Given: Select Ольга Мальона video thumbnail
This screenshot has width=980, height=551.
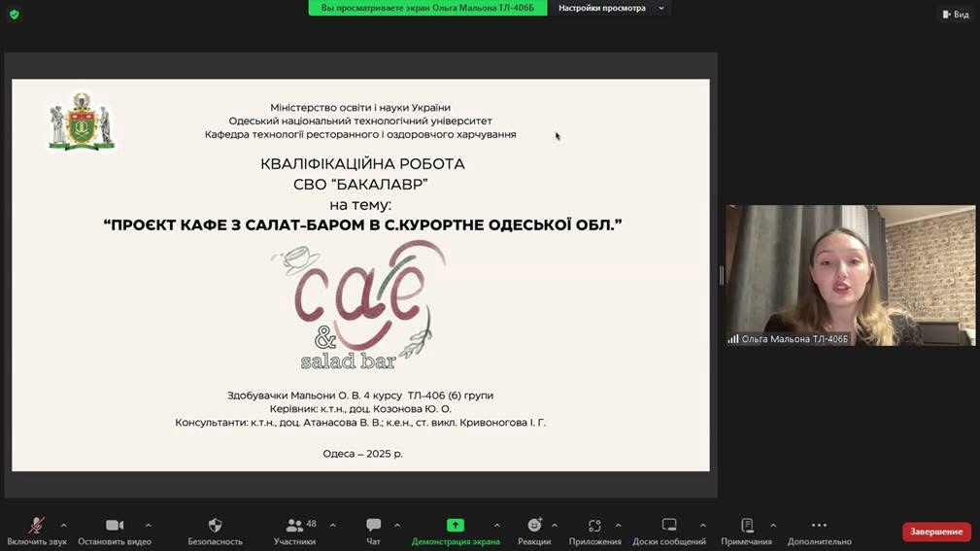Looking at the screenshot, I should point(850,275).
